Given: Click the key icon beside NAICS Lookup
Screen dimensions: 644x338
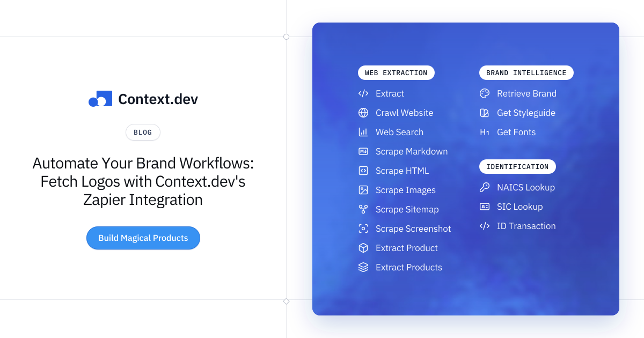Looking at the screenshot, I should (485, 187).
